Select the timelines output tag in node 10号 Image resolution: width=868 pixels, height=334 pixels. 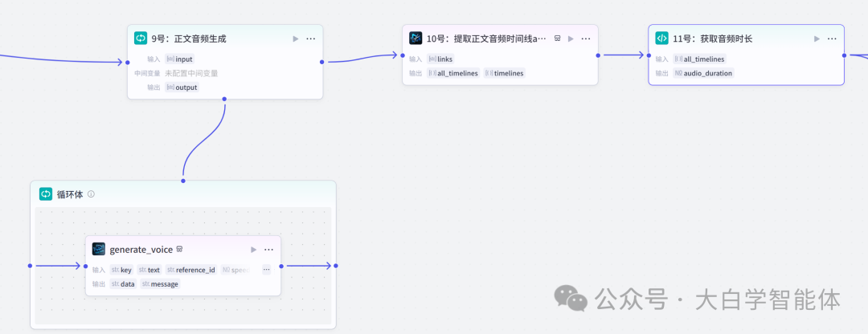pyautogui.click(x=504, y=73)
